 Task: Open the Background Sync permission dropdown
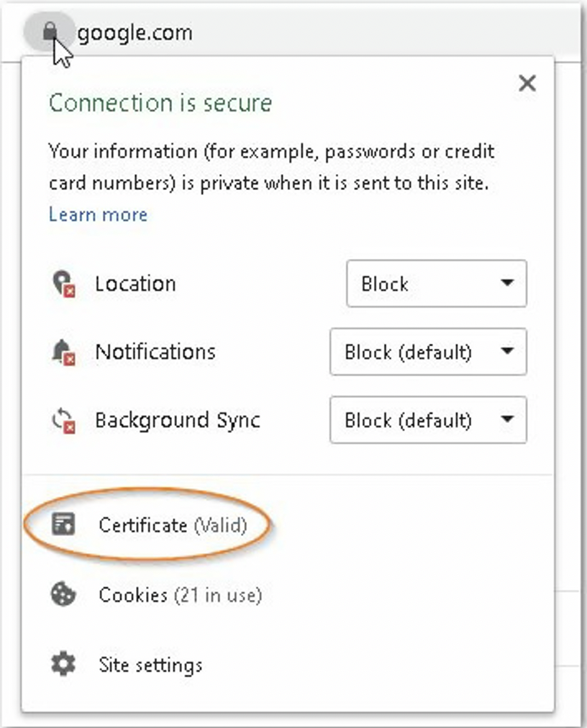[428, 420]
